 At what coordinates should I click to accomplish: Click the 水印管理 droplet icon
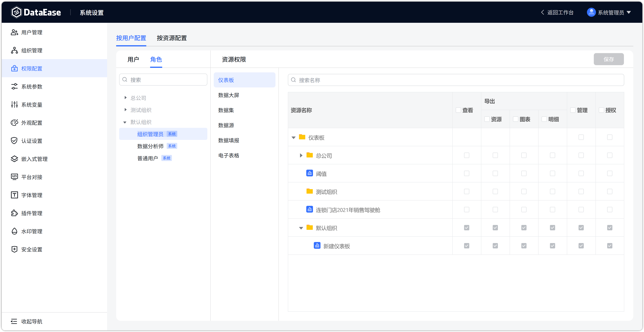coord(15,231)
